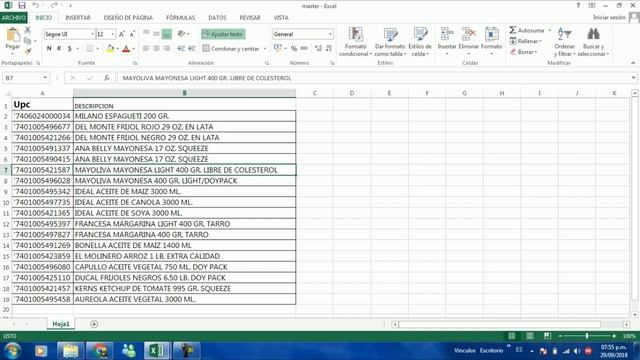640x360 pixels.
Task: Click decrease indent icon
Action: pyautogui.click(x=181, y=49)
